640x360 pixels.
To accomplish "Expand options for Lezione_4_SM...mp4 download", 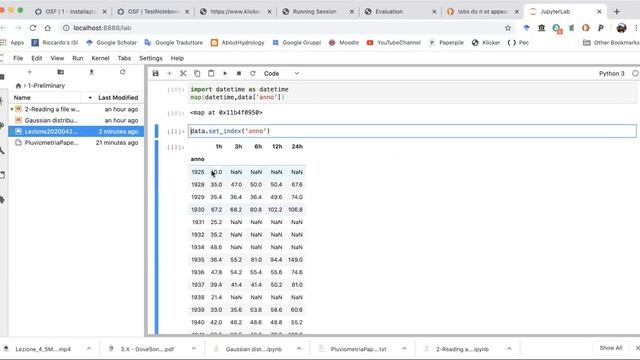I will [x=89, y=349].
